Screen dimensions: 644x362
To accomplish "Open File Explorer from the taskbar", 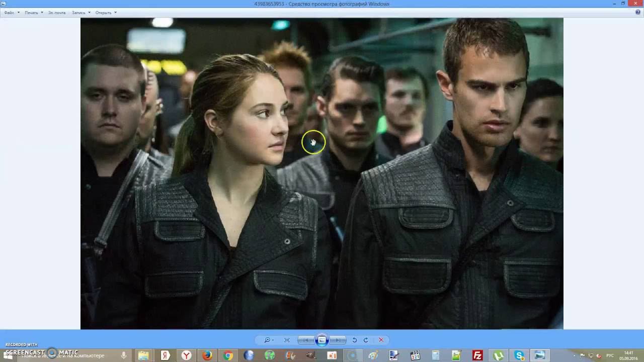I will (x=144, y=355).
